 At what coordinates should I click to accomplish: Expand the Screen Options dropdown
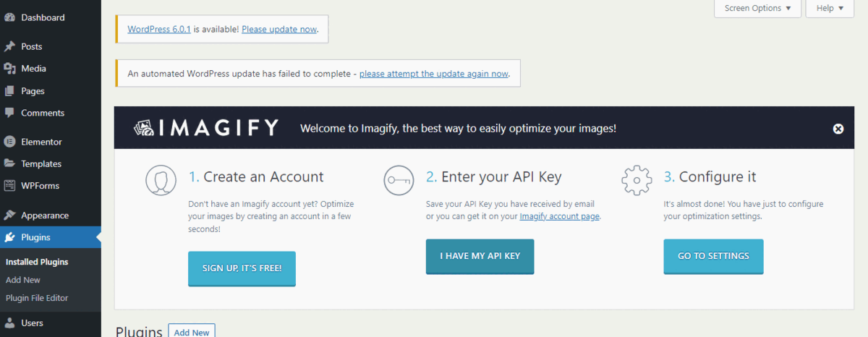point(757,8)
